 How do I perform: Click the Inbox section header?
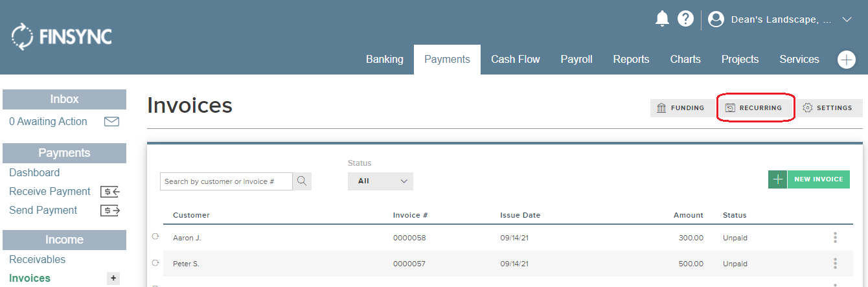pyautogui.click(x=64, y=99)
